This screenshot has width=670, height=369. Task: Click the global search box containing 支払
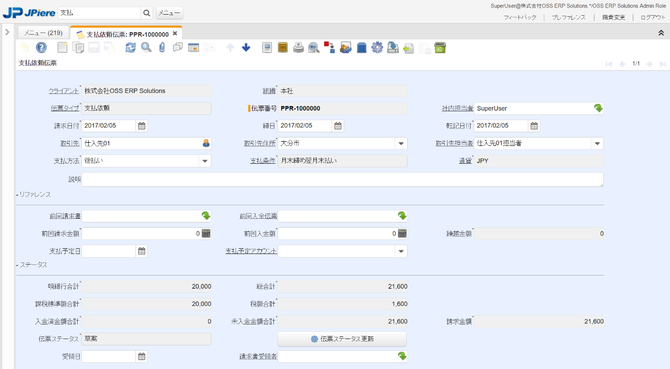point(99,13)
